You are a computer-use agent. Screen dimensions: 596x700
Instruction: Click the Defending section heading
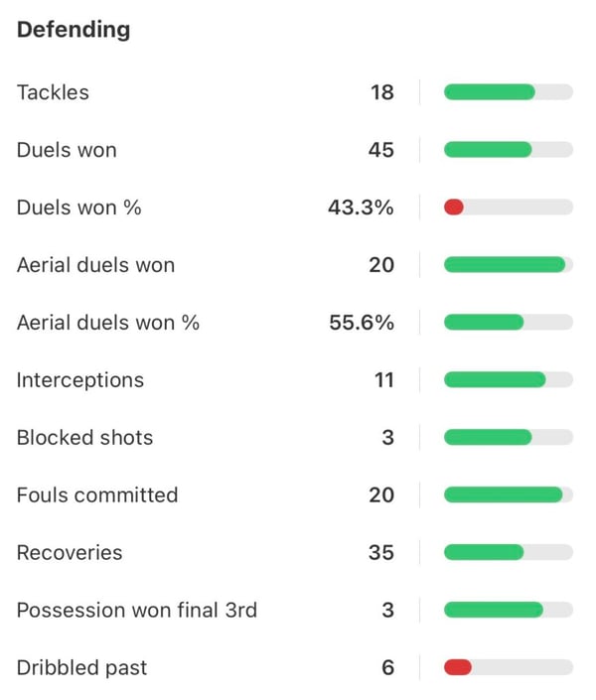(74, 29)
